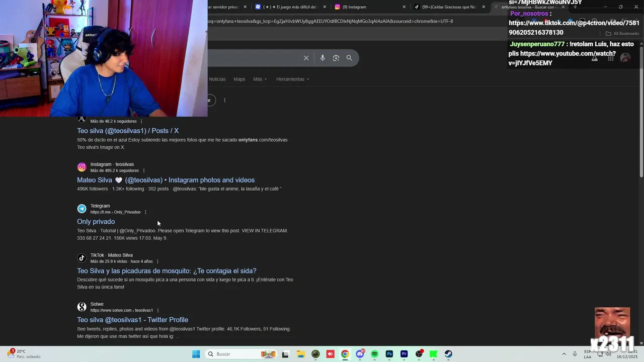Viewport: 644px width, 362px height.
Task: Click the Telegram favicon of the Only privado result
Action: click(x=82, y=209)
